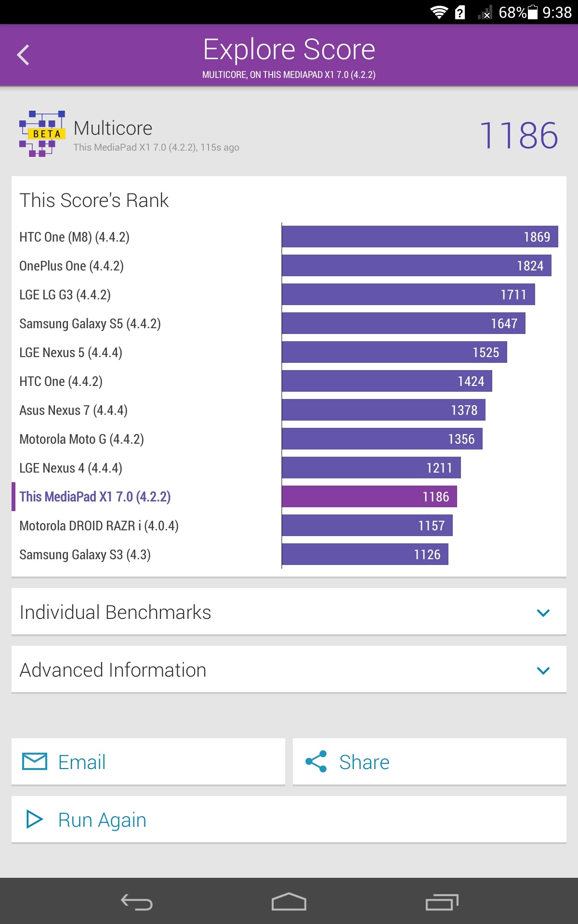
Task: Tap the purple 1186 MediaPad score bar
Action: (x=369, y=497)
